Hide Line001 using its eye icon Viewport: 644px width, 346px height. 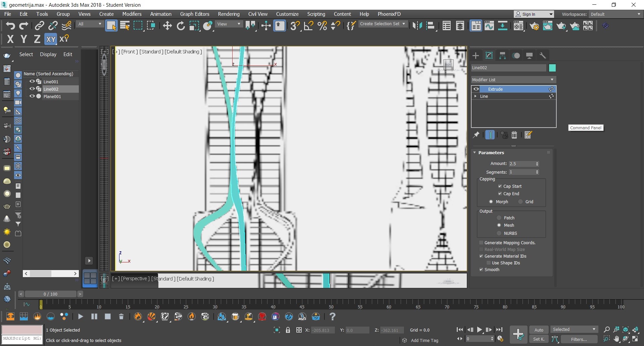(x=32, y=81)
